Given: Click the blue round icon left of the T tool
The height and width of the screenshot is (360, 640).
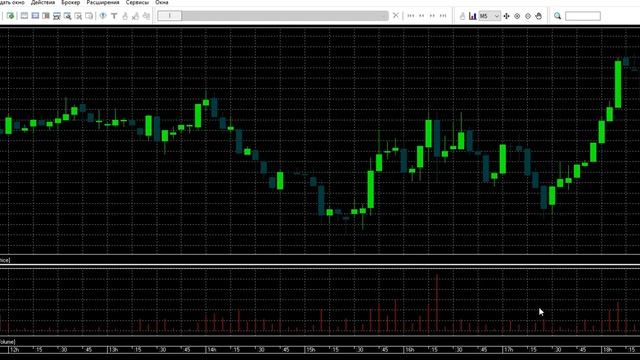Looking at the screenshot, I should click(103, 16).
